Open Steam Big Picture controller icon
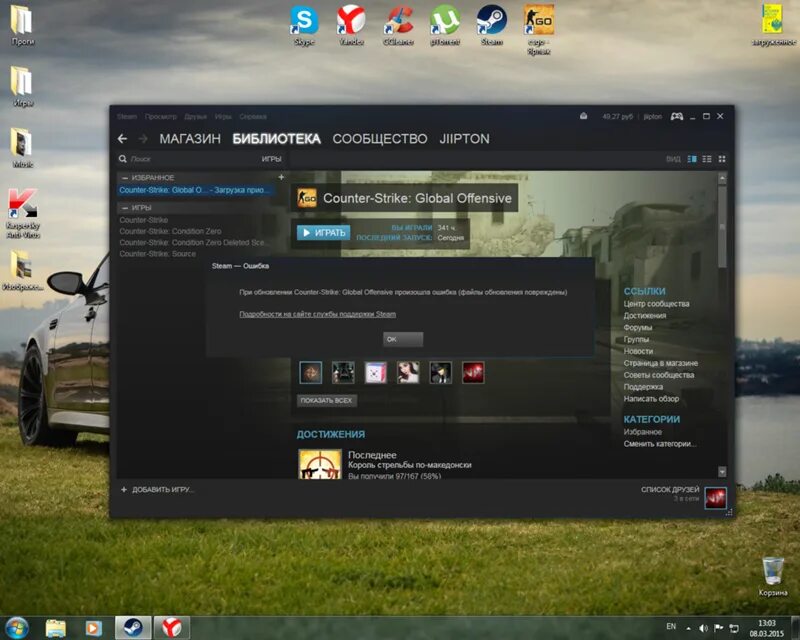The height and width of the screenshot is (640, 800). click(677, 116)
